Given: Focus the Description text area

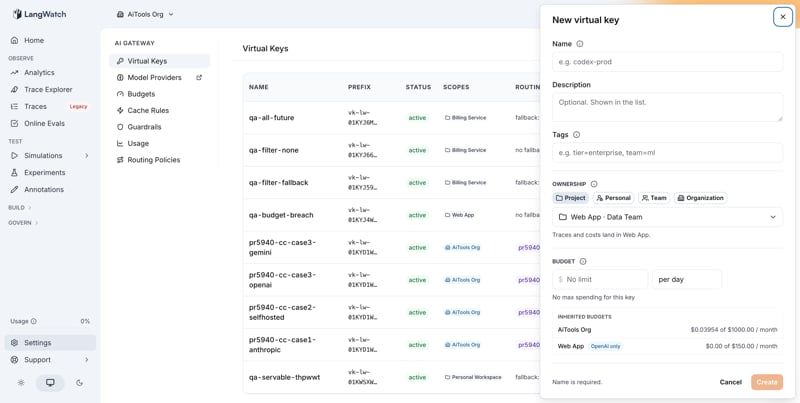Looking at the screenshot, I should point(667,107).
